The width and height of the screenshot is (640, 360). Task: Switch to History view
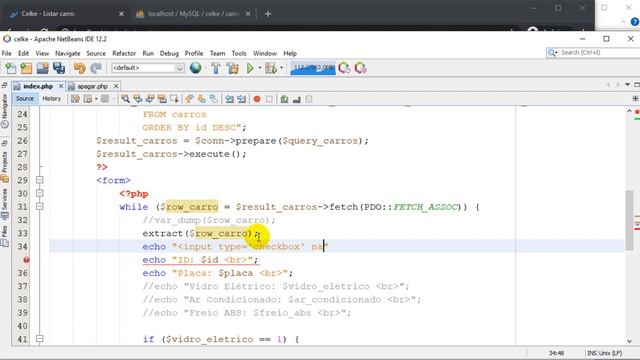(x=51, y=99)
